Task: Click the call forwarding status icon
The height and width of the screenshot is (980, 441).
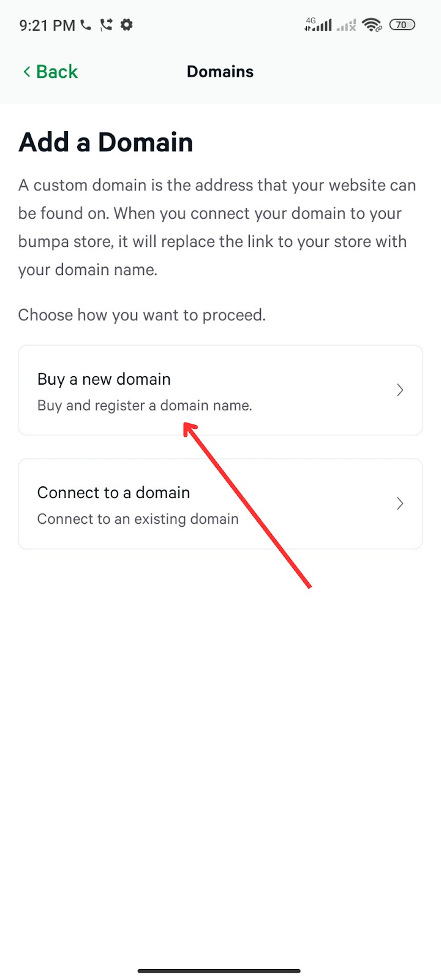Action: point(107,25)
